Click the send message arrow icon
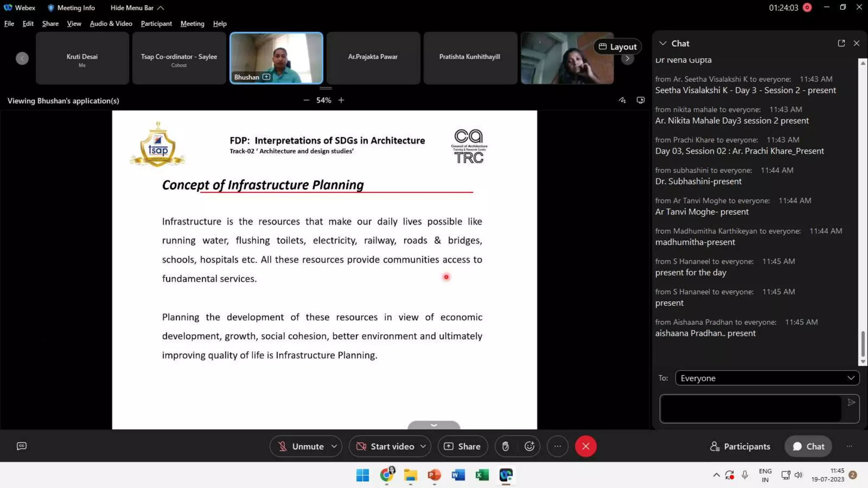The image size is (868, 488). click(x=851, y=402)
